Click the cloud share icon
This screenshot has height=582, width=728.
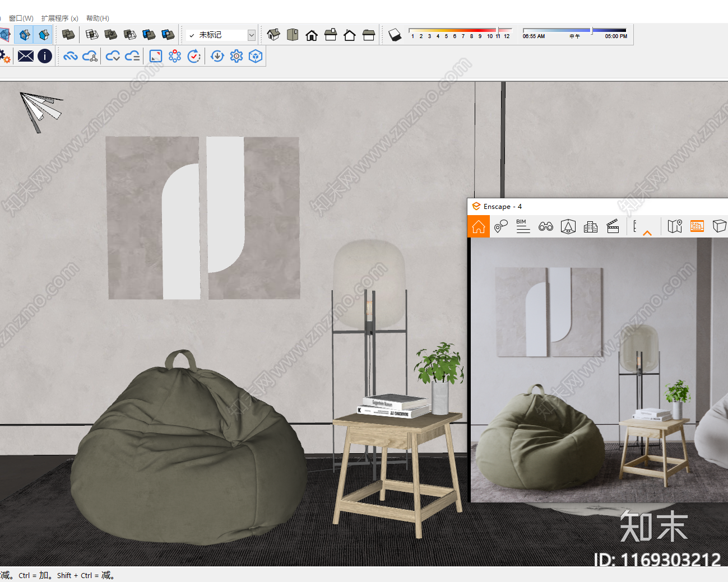[x=90, y=56]
